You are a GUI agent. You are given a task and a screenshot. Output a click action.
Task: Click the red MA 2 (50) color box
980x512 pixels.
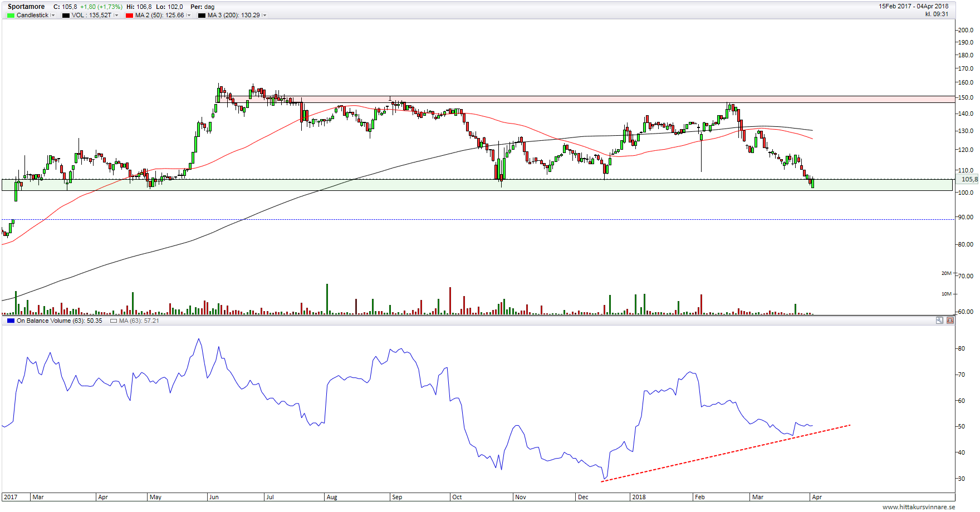[x=129, y=16]
